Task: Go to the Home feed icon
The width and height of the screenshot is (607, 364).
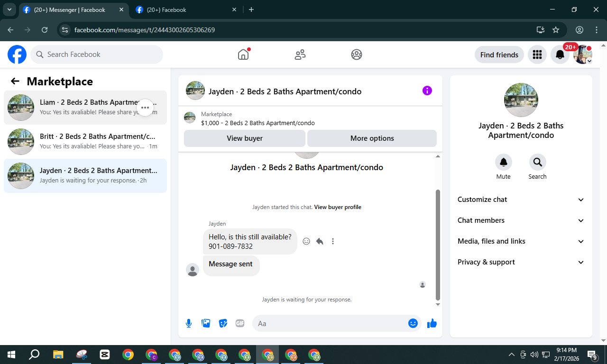Action: pyautogui.click(x=243, y=55)
